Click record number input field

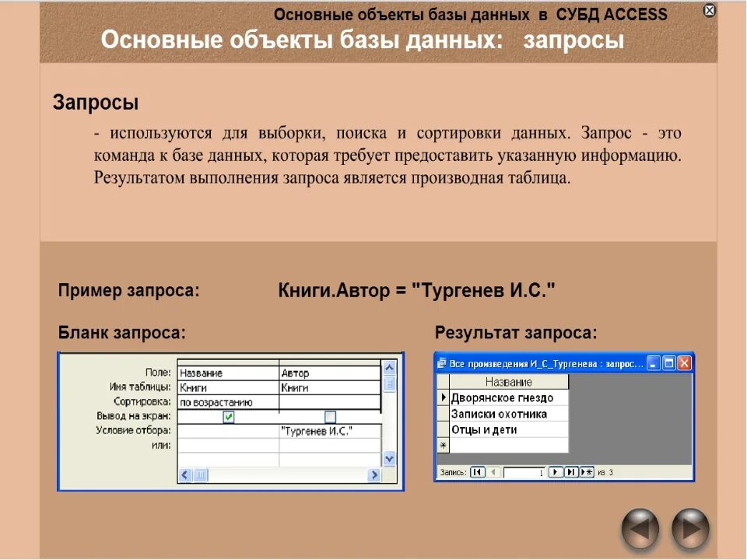point(524,472)
